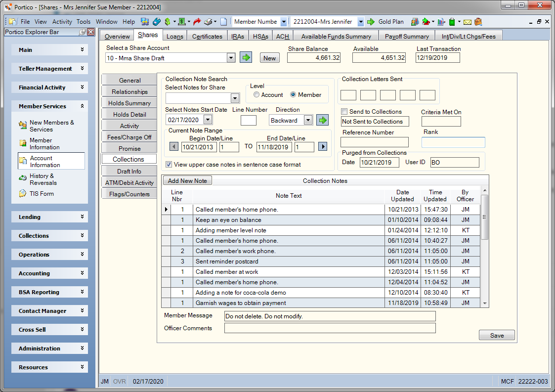
Task: Click the envelope mail icon in toolbar
Action: pyautogui.click(x=467, y=22)
